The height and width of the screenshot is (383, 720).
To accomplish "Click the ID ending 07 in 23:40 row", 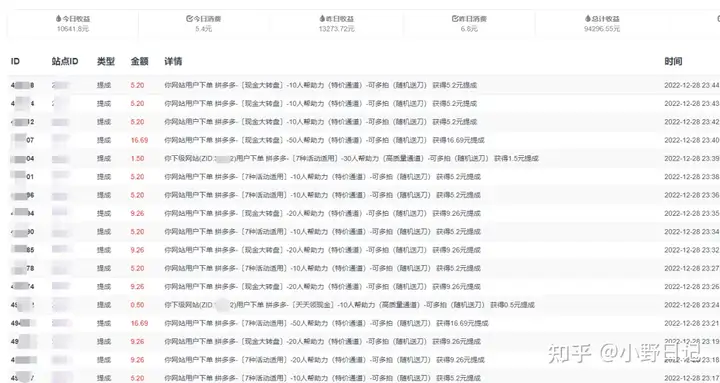I will 22,141.
